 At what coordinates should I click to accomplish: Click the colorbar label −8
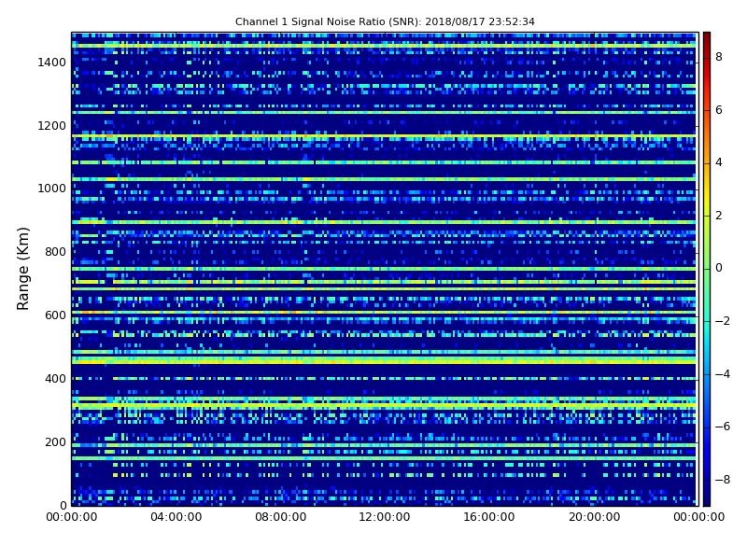[x=722, y=480]
